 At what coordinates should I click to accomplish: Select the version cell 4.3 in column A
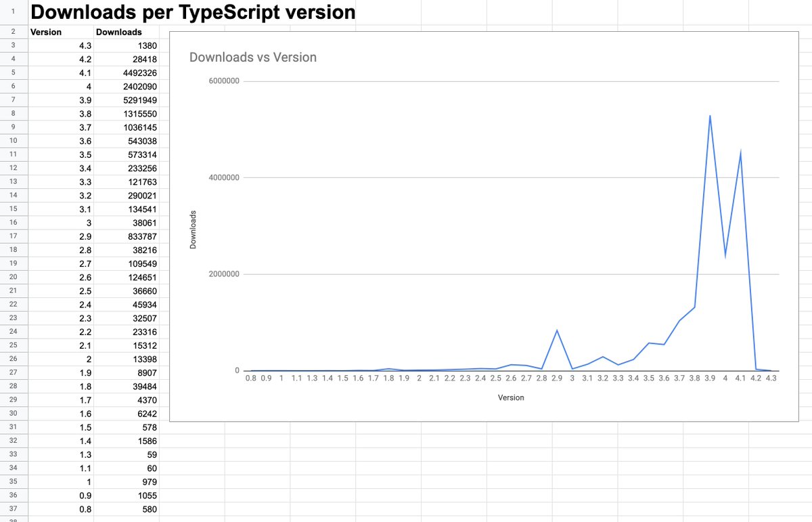coord(60,46)
